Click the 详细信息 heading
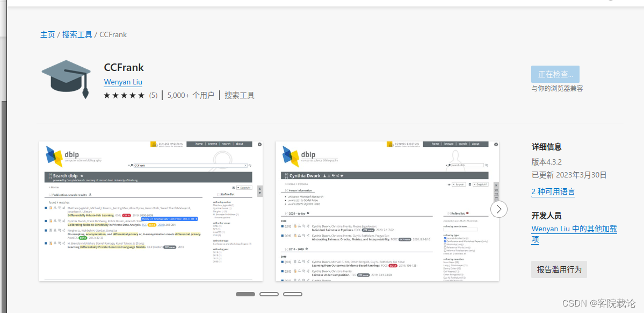 click(546, 147)
